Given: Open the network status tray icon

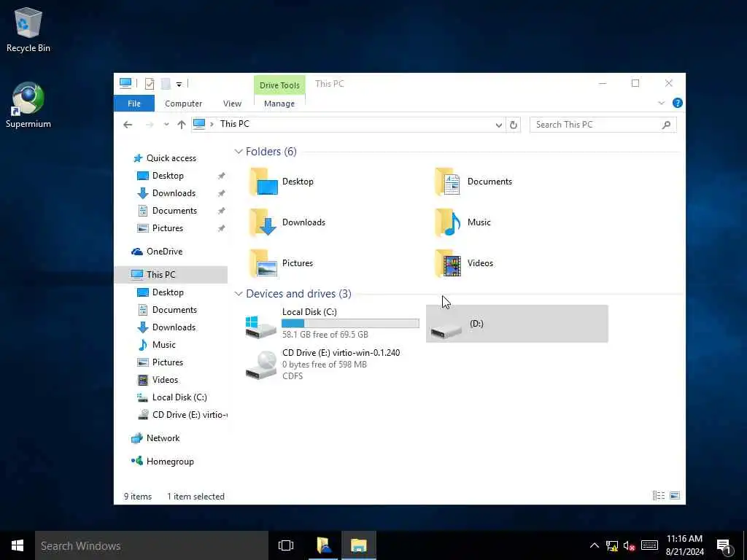Looking at the screenshot, I should pos(612,545).
